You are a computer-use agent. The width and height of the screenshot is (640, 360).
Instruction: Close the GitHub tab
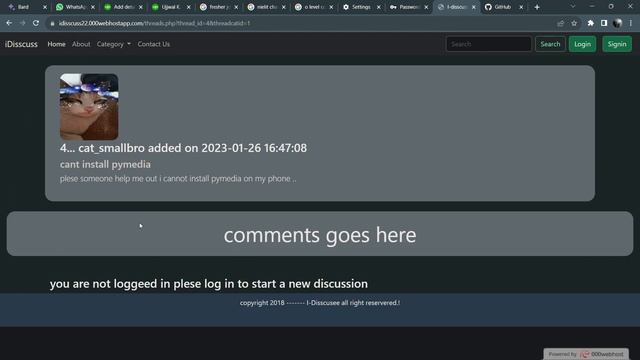coord(521,7)
